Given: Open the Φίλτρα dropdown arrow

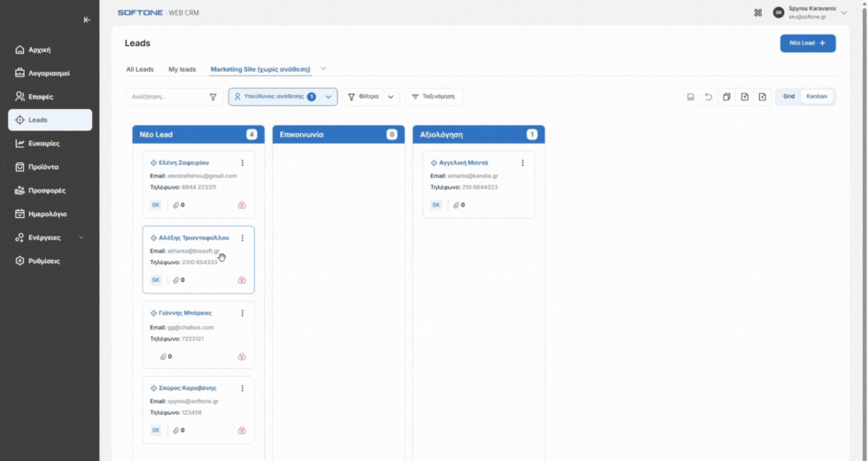Looking at the screenshot, I should [x=391, y=97].
